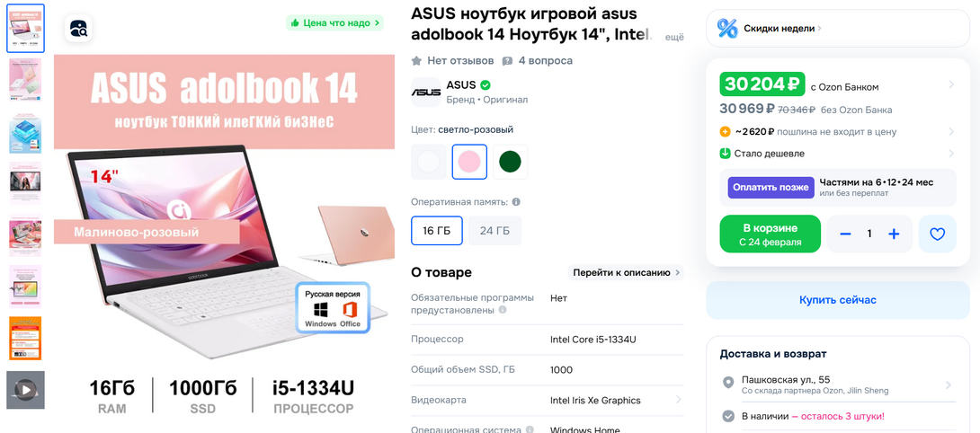The image size is (980, 433).
Task: Click Купить сейчас button
Action: tap(838, 300)
